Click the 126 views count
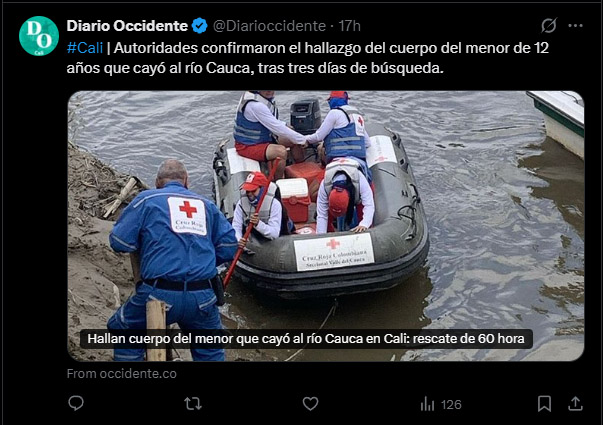 [451, 405]
